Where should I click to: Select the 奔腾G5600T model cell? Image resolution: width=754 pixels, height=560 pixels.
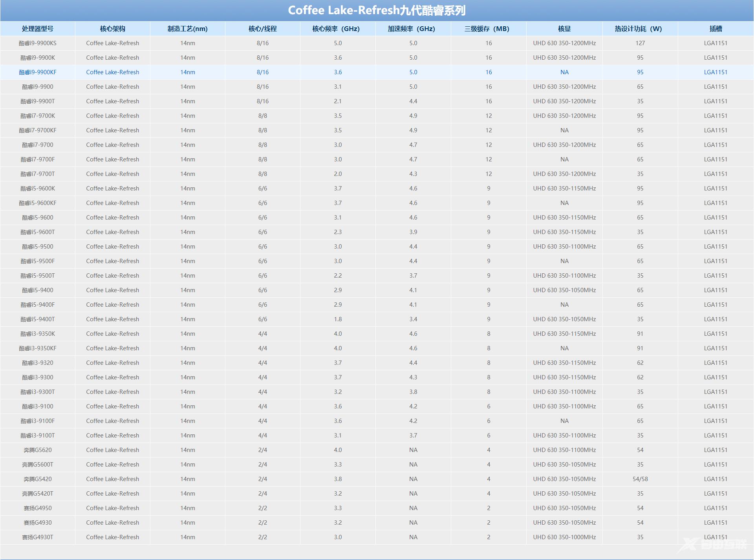[38, 465]
